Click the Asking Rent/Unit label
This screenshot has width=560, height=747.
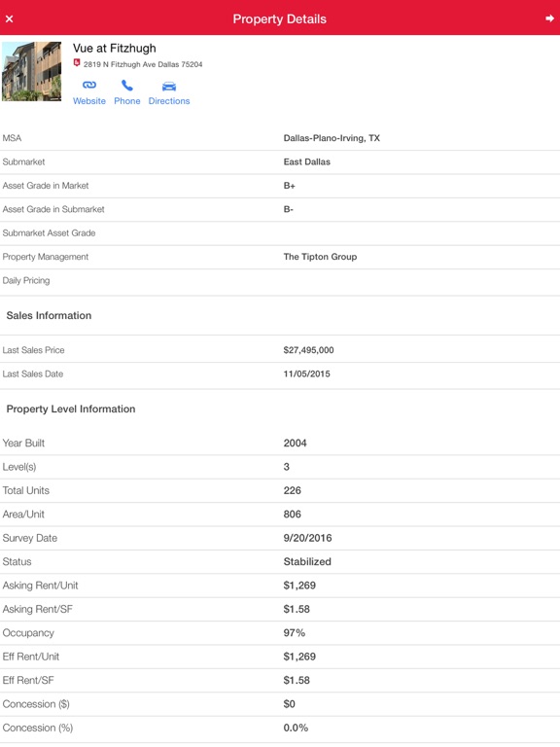[x=41, y=586]
